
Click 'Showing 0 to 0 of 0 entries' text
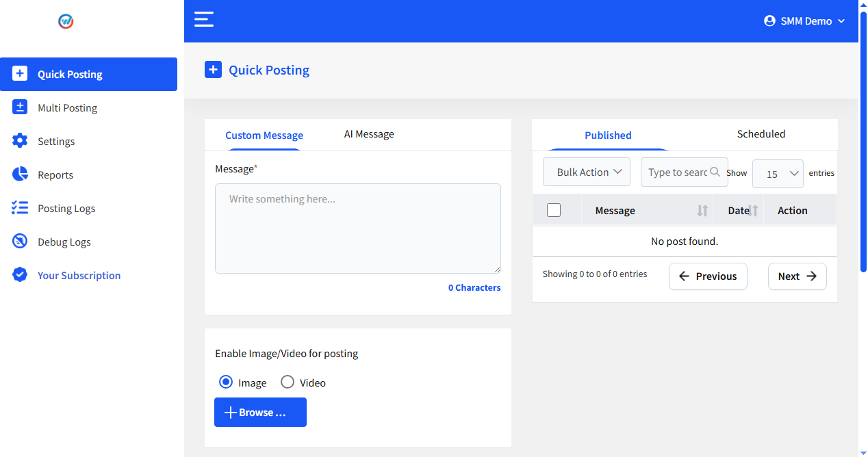[595, 274]
